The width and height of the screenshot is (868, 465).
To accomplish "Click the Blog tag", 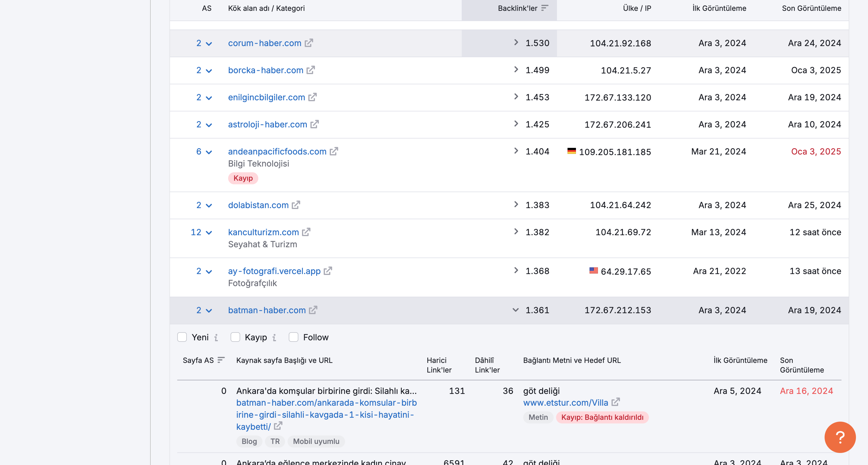I will [x=249, y=441].
